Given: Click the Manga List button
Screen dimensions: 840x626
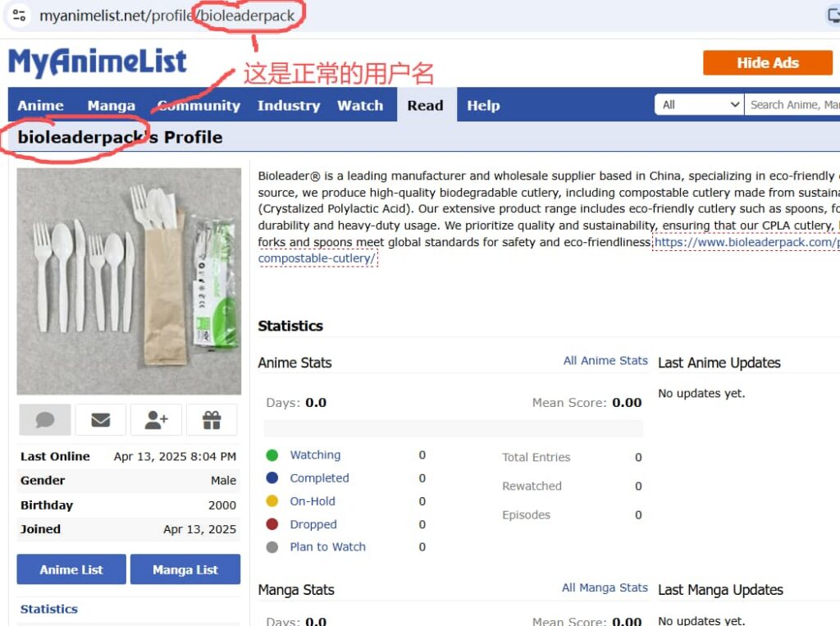Looking at the screenshot, I should pyautogui.click(x=185, y=569).
